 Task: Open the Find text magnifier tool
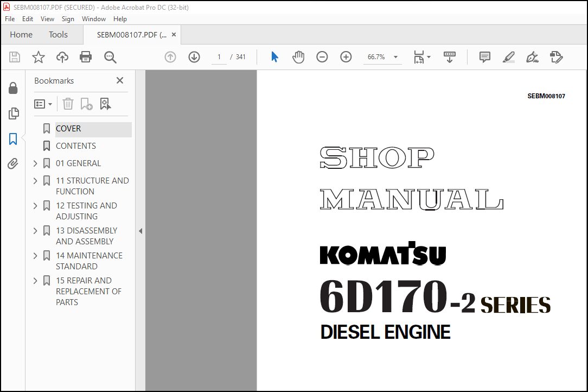[110, 57]
